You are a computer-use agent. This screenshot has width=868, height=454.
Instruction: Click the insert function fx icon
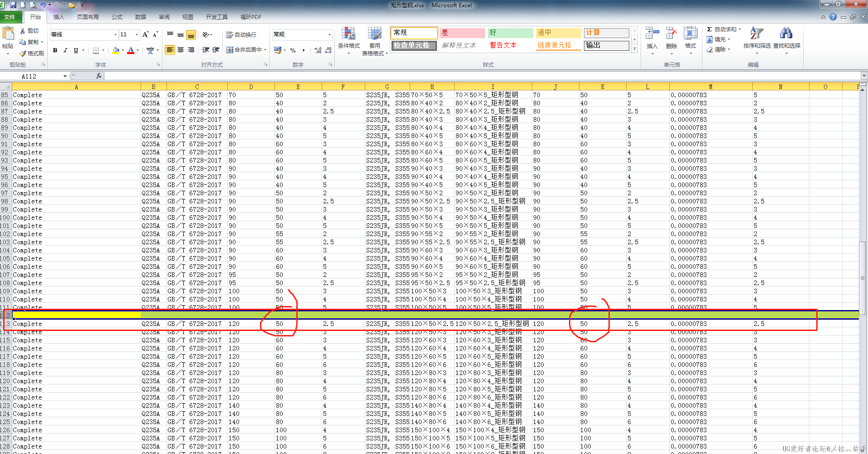click(x=99, y=76)
